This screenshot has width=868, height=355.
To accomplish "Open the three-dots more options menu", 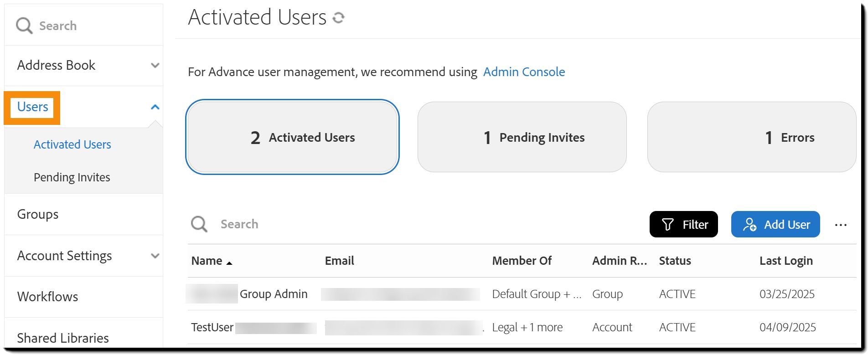I will pos(841,225).
